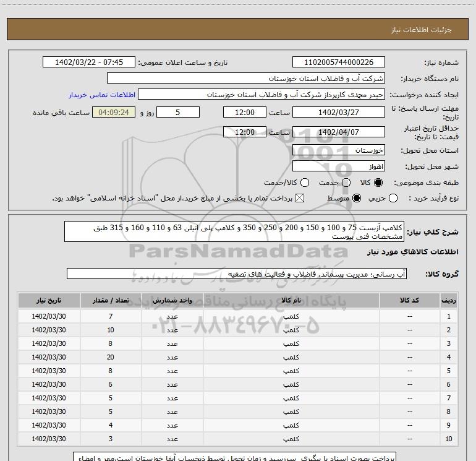Click the unit عدد in row 2
Image resolution: width=476 pixels, height=461 pixels.
pos(172,330)
